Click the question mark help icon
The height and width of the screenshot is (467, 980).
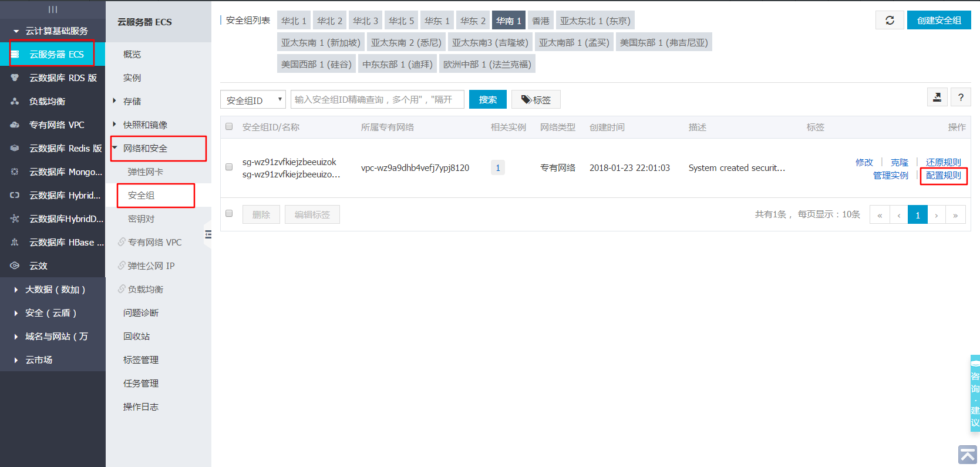(x=961, y=98)
